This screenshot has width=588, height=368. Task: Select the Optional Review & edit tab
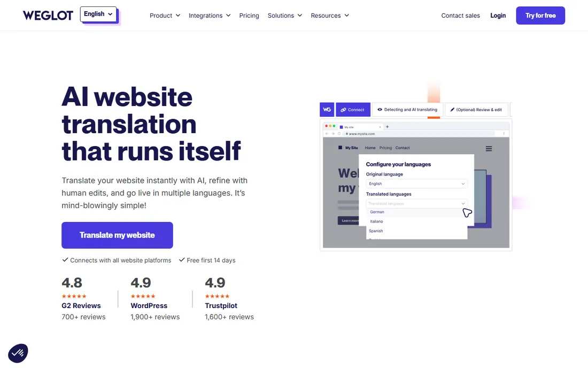(x=476, y=110)
